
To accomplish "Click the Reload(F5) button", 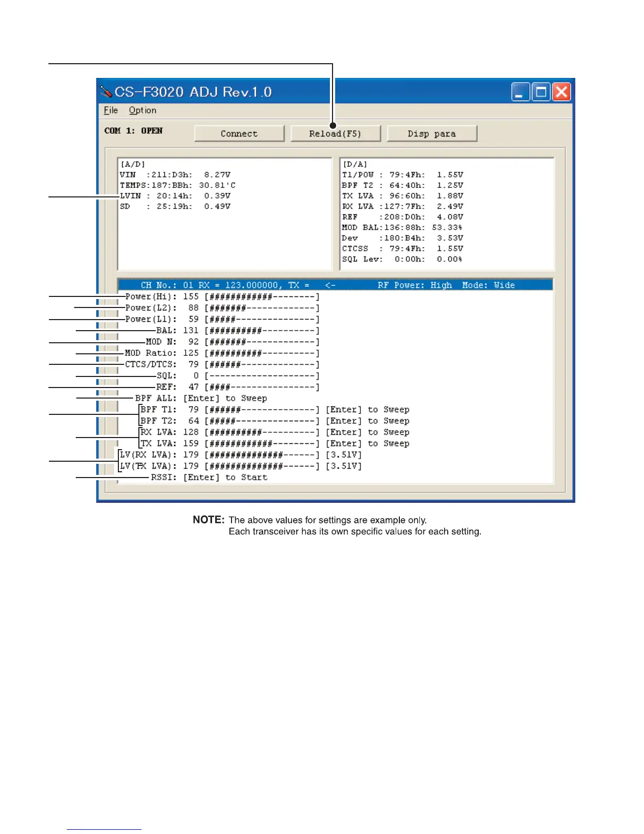I will [335, 134].
